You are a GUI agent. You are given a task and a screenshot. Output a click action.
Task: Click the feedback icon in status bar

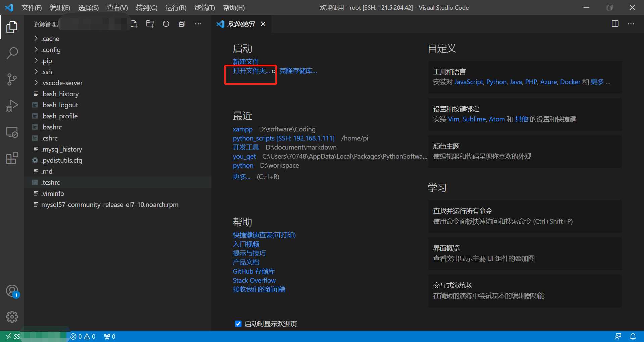click(x=618, y=336)
